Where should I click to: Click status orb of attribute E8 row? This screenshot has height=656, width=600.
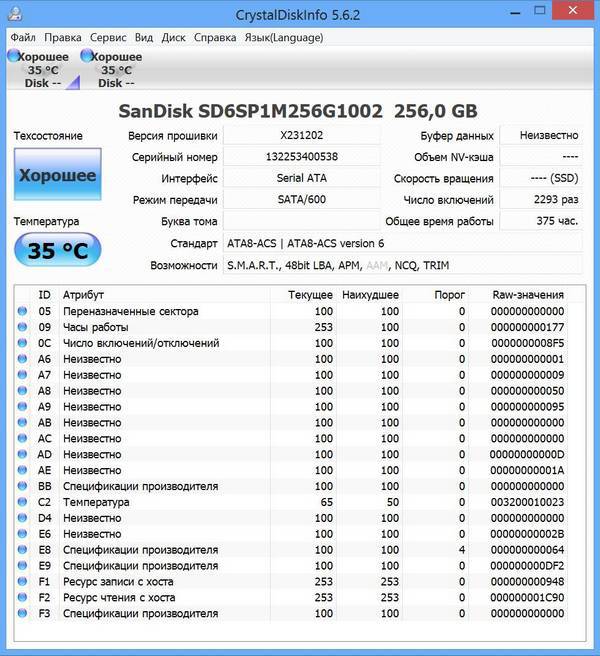[x=23, y=549]
